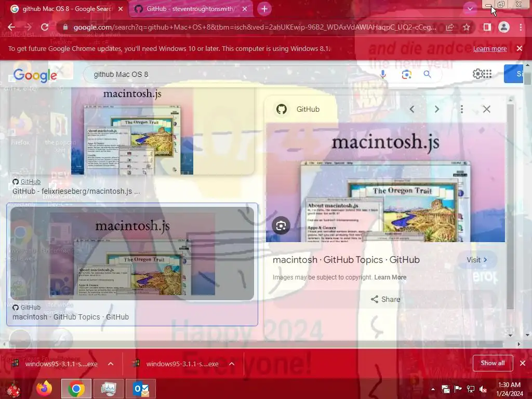Close the downloads bar
The height and width of the screenshot is (399, 532).
point(523,363)
